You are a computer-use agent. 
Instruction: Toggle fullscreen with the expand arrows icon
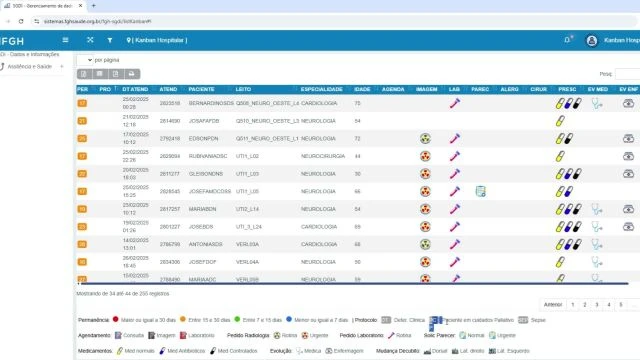pyautogui.click(x=90, y=40)
